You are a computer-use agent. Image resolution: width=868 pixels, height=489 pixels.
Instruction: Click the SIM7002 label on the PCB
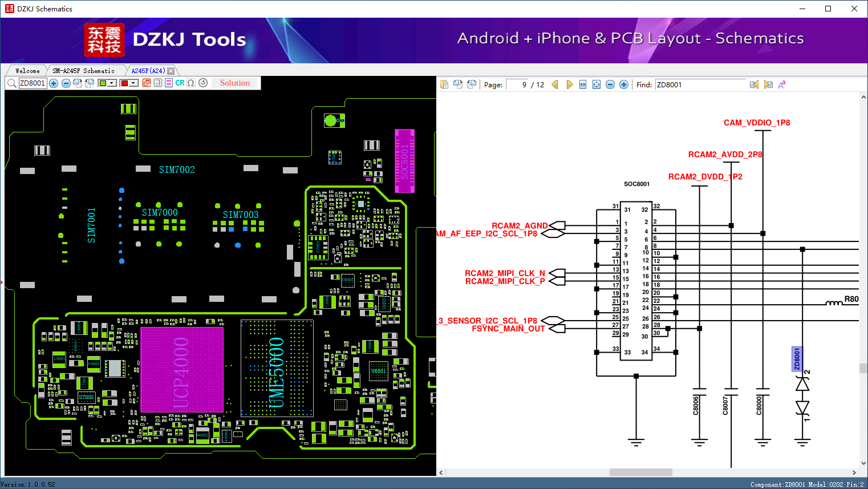(177, 169)
